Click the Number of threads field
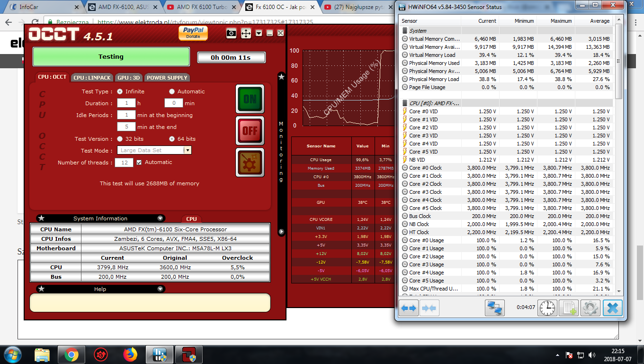 point(124,162)
